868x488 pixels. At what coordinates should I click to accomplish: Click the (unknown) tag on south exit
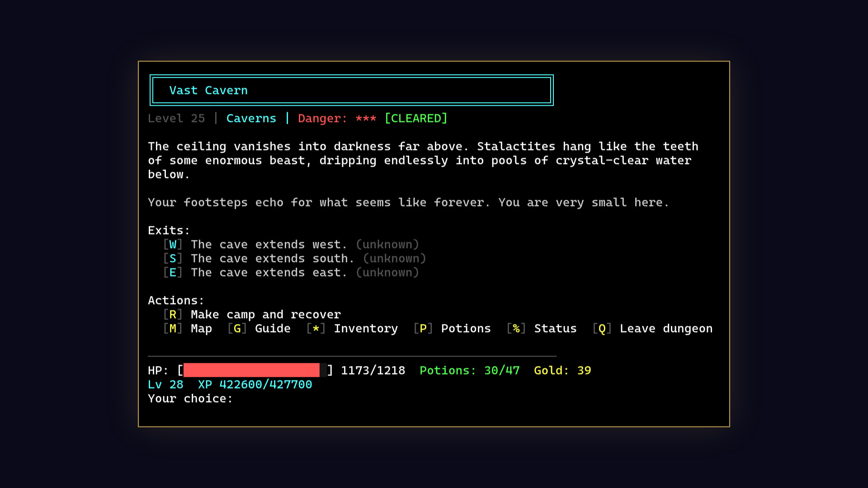(395, 258)
